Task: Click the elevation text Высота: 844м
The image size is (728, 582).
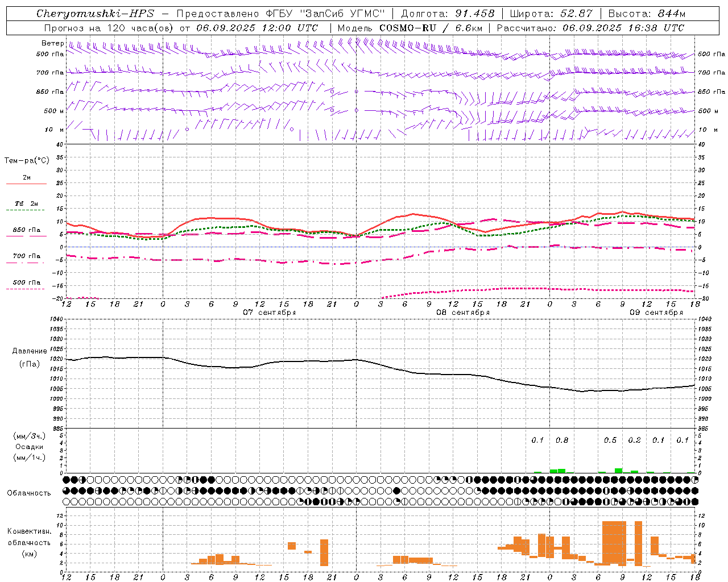Action: (647, 14)
